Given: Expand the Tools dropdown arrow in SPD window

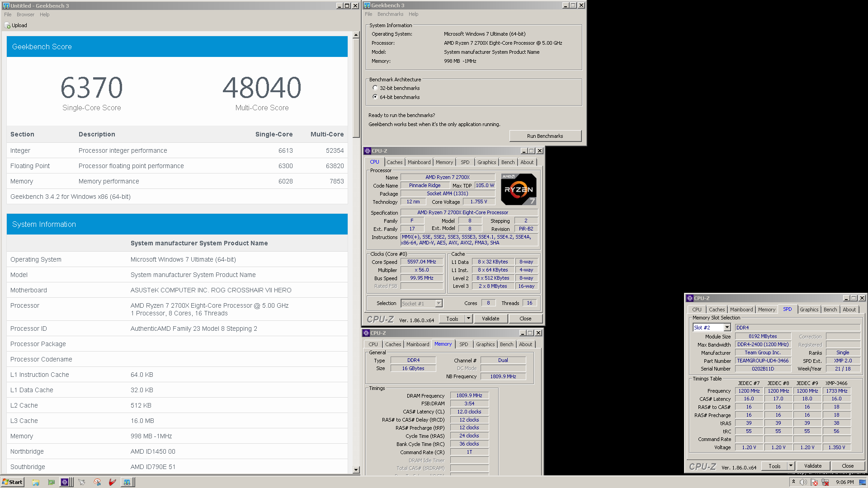Looking at the screenshot, I should (791, 466).
